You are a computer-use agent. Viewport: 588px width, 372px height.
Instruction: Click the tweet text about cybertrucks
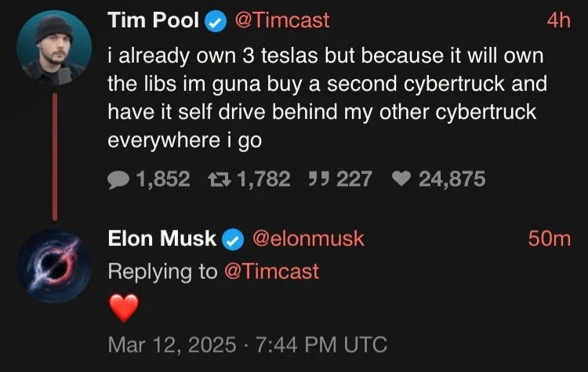[327, 99]
